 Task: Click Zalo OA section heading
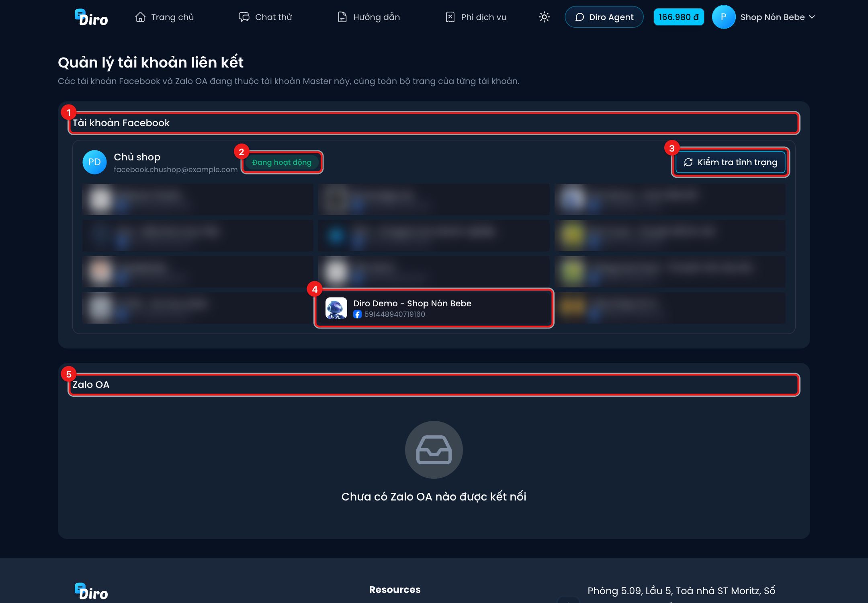(91, 385)
